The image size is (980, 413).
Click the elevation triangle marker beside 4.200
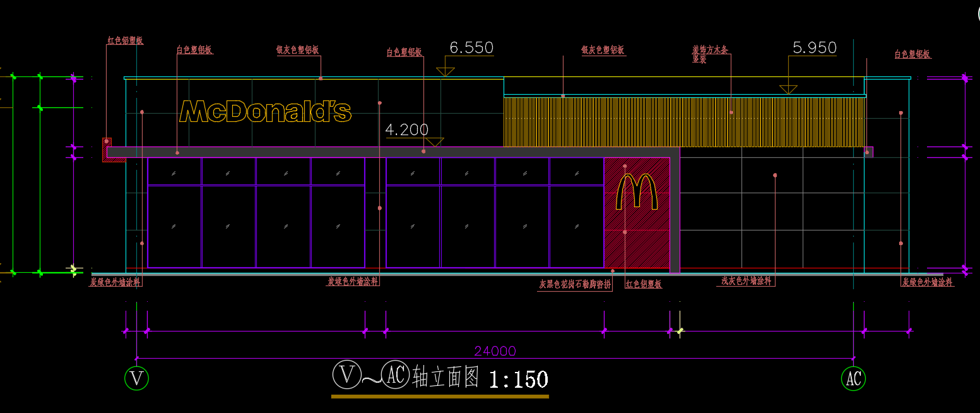[x=435, y=142]
